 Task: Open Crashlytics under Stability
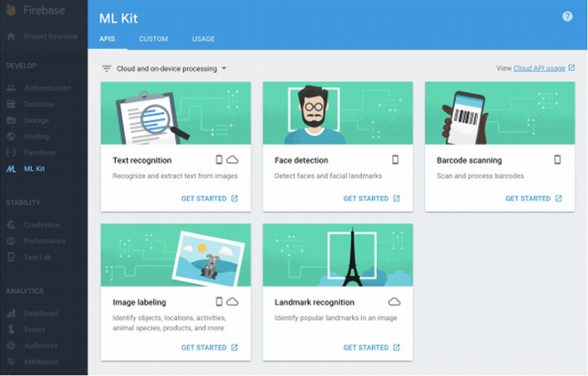pyautogui.click(x=42, y=225)
